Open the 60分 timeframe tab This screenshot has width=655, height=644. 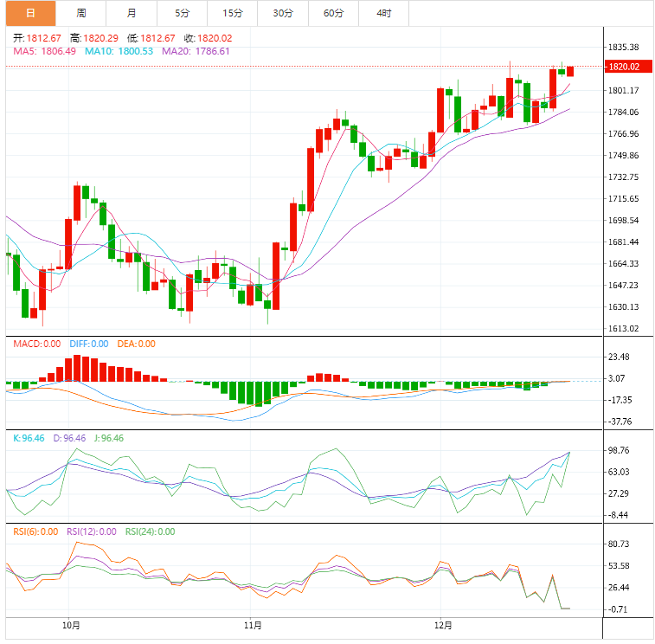coord(333,13)
